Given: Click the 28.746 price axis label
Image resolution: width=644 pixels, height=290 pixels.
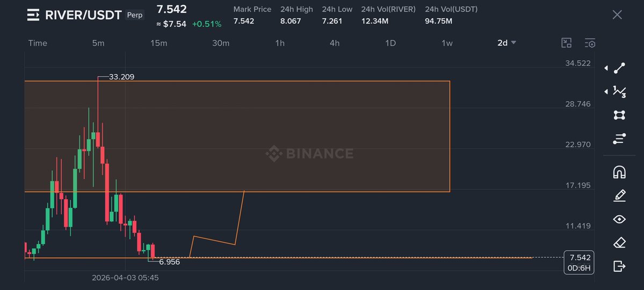Looking at the screenshot, I should click(x=578, y=104).
